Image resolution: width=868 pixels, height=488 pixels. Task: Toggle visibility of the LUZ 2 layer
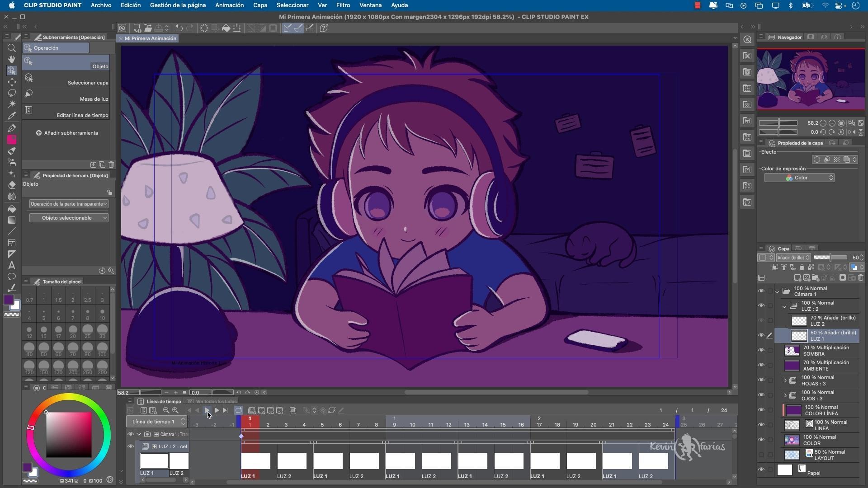761,321
